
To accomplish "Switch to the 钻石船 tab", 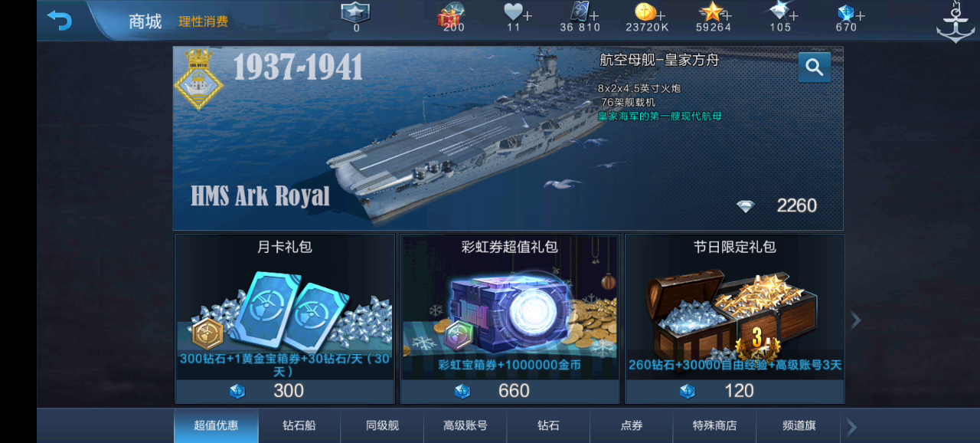I will coord(299,425).
